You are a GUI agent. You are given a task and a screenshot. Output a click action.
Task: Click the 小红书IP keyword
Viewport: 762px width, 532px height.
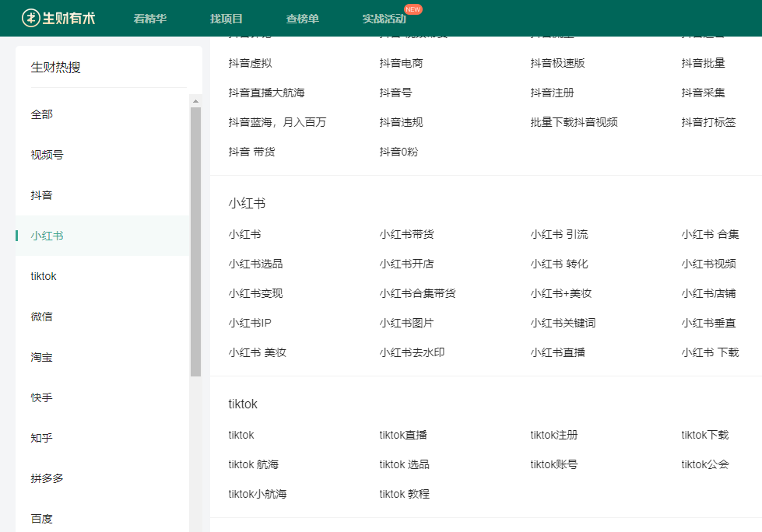pos(250,324)
